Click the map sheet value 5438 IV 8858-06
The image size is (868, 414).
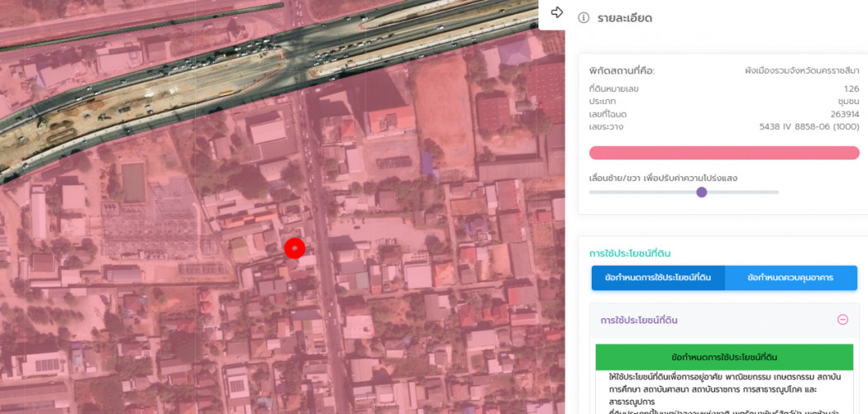coord(808,126)
